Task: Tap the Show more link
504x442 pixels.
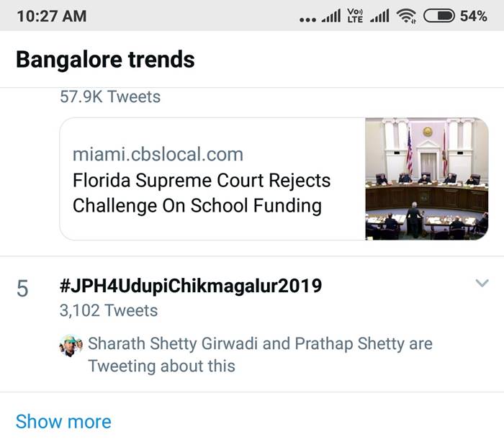Action: click(63, 421)
